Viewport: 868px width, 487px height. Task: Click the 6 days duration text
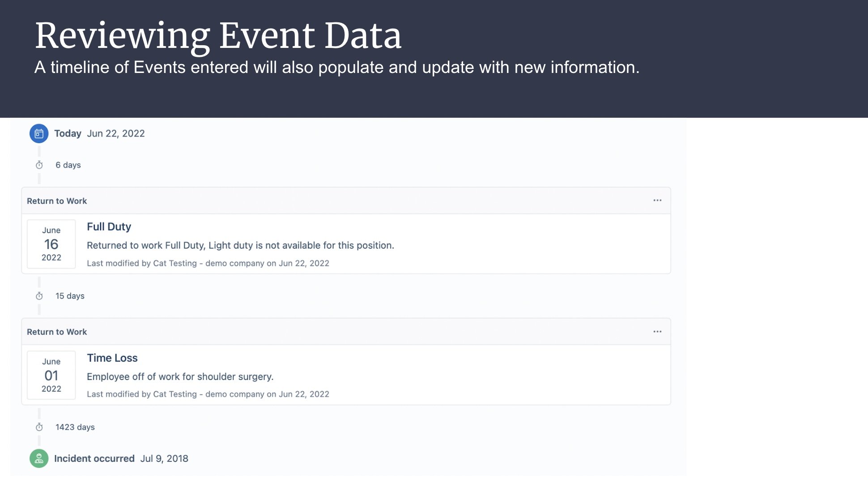pyautogui.click(x=68, y=165)
